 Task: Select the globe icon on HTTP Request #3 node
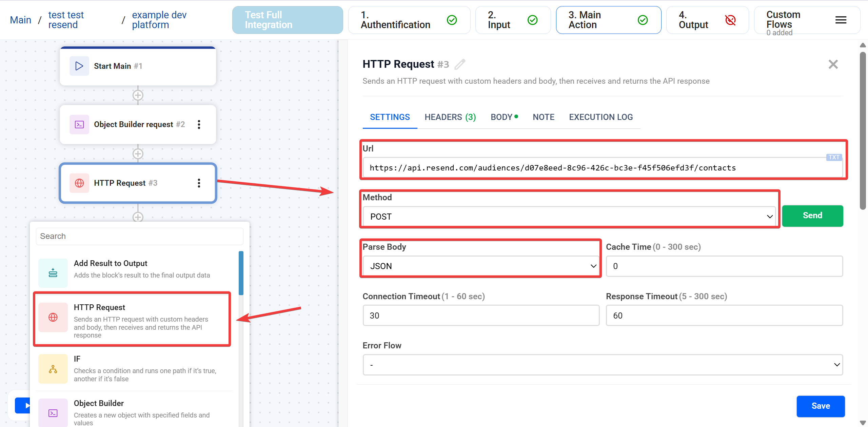79,183
